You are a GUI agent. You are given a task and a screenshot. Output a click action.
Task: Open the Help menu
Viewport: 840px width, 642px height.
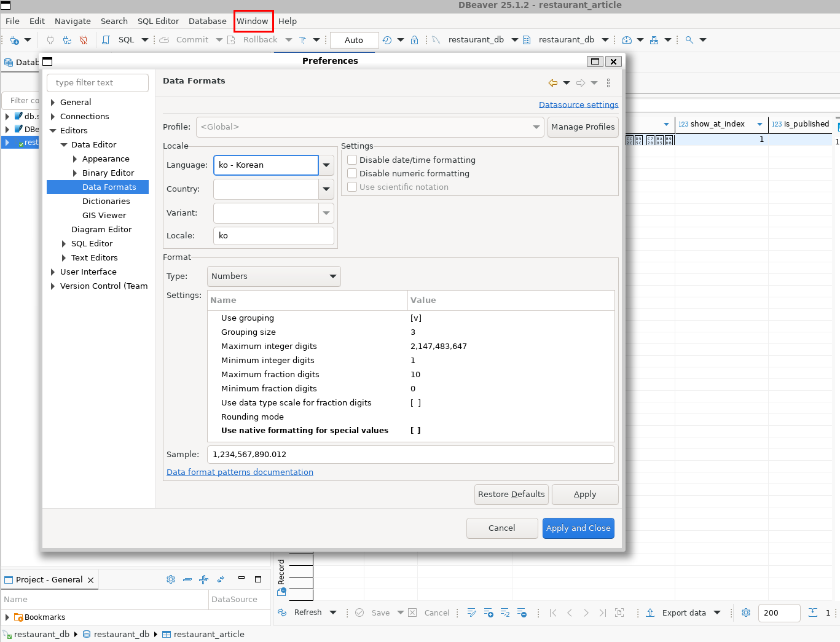coord(288,21)
